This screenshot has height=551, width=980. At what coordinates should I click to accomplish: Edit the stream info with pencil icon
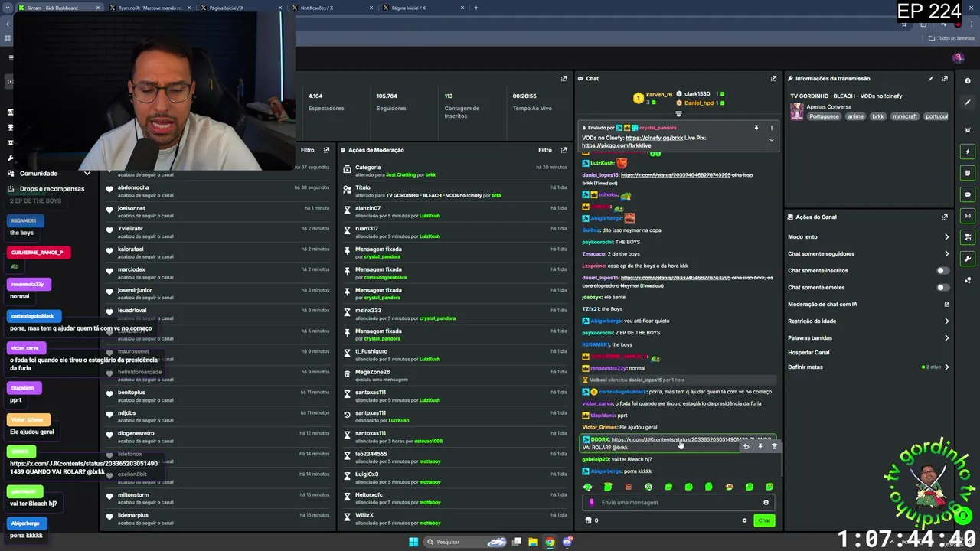tap(931, 78)
